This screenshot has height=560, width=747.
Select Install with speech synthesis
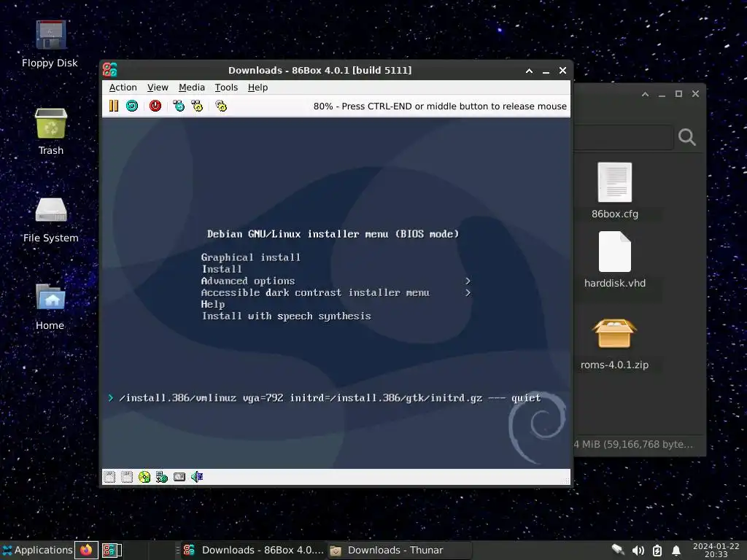[286, 316]
